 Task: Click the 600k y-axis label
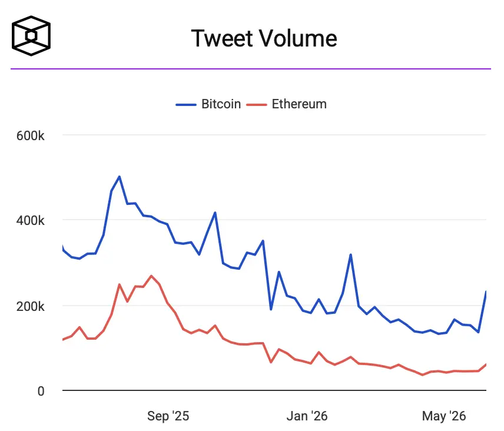pyautogui.click(x=30, y=135)
